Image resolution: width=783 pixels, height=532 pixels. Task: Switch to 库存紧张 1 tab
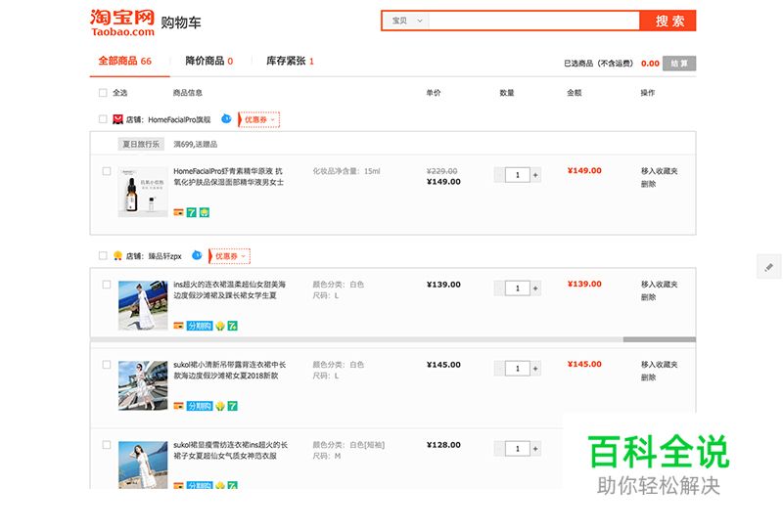(x=290, y=61)
